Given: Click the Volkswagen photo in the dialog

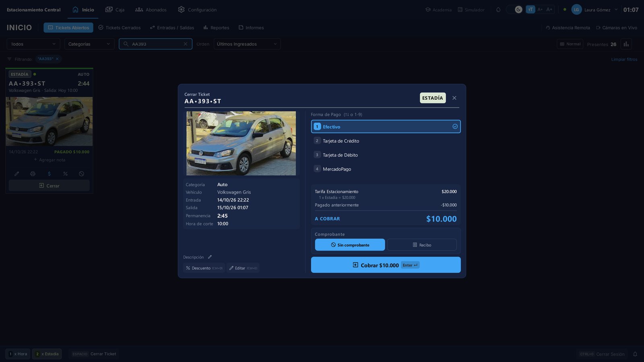Looking at the screenshot, I should click(241, 143).
